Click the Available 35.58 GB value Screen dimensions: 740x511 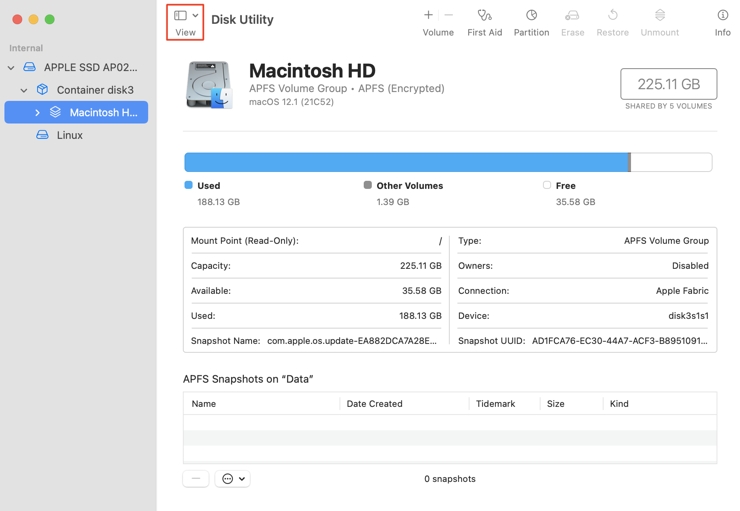[421, 291]
